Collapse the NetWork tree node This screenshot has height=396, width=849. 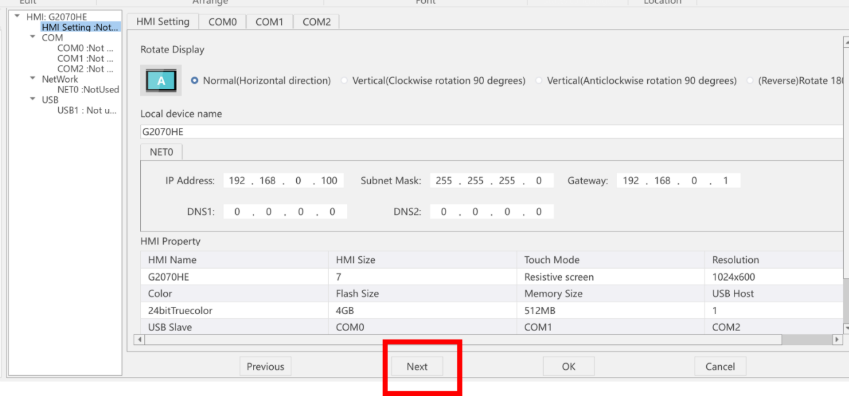[x=33, y=79]
